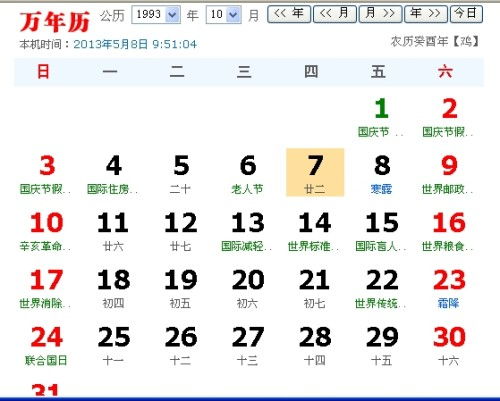The width and height of the screenshot is (500, 401).
Task: Open the month dropdown showing 10
Action: (223, 15)
